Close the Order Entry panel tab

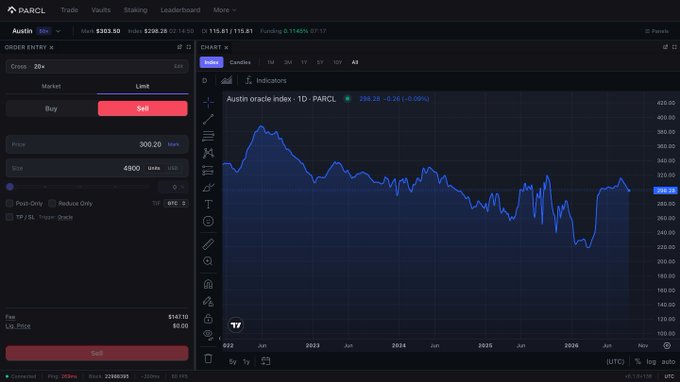click(x=51, y=47)
